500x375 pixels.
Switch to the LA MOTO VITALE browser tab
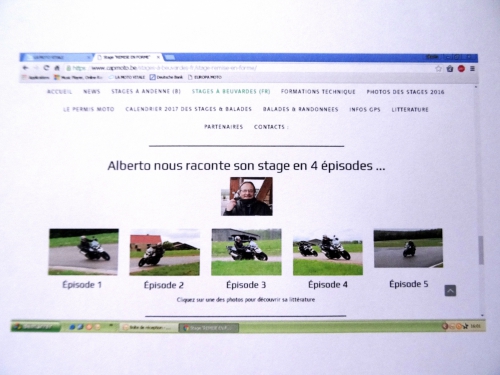point(57,57)
